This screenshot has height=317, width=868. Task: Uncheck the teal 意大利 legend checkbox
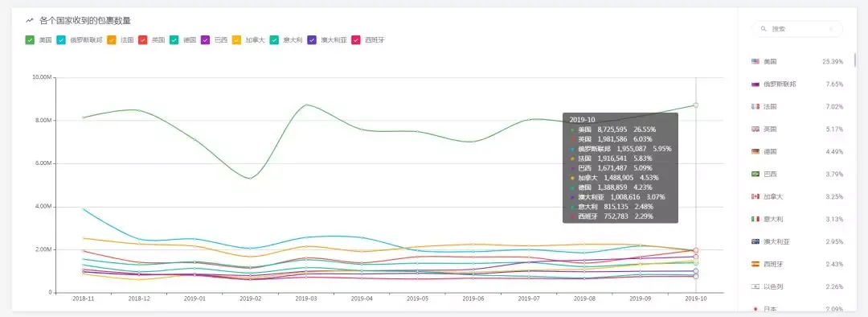point(274,40)
